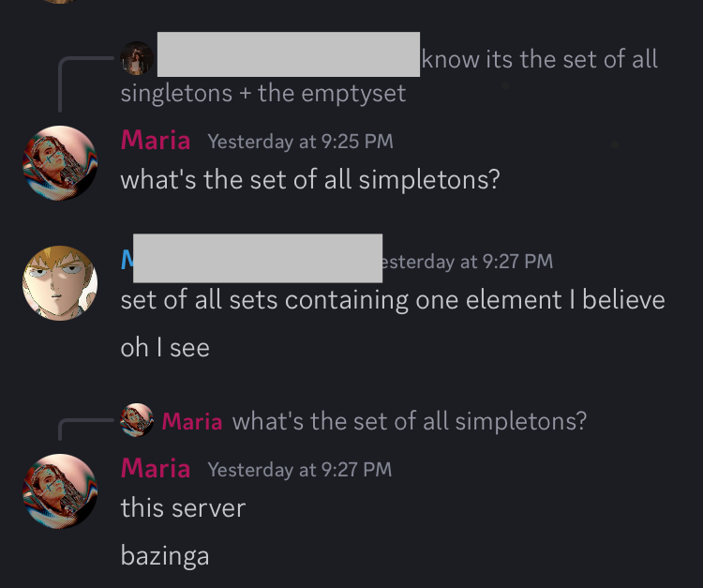Viewport: 703px width, 588px height.
Task: Click the 'Yesterday at 9:25 PM' timestamp
Action: click(x=300, y=142)
